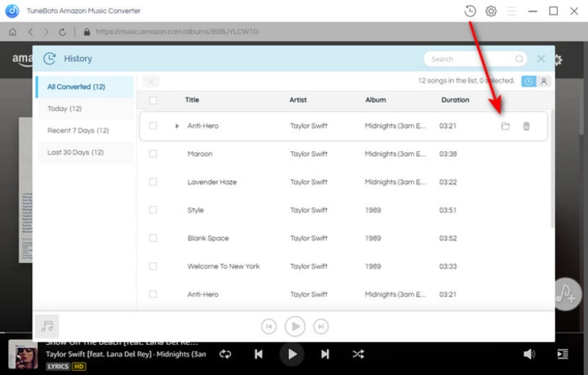Tick checkbox for first Anti-Hero row
This screenshot has height=375, width=588.
(153, 126)
